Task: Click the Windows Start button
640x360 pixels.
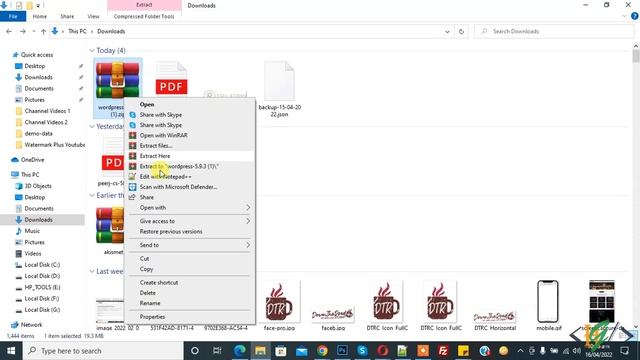Action: pyautogui.click(x=11, y=351)
